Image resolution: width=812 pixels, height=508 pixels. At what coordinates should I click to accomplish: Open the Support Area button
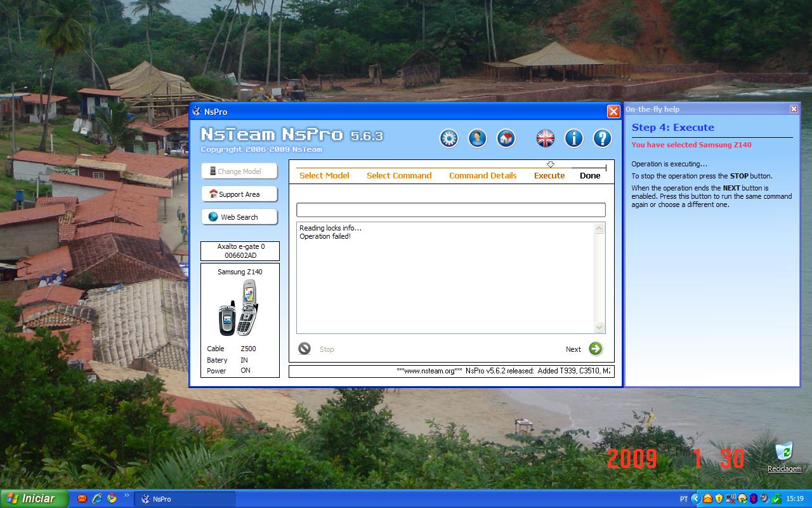point(240,194)
